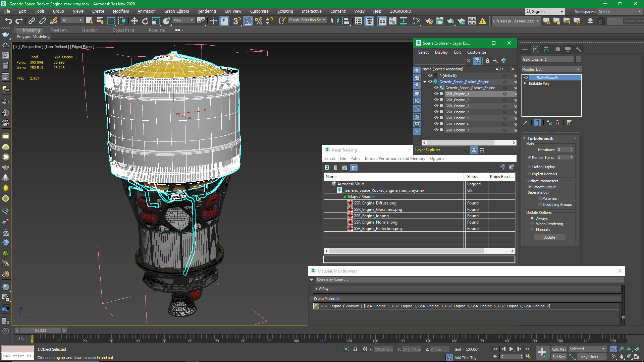Image resolution: width=644 pixels, height=362 pixels.
Task: Open the Create tab in Command Panel
Action: [525, 49]
